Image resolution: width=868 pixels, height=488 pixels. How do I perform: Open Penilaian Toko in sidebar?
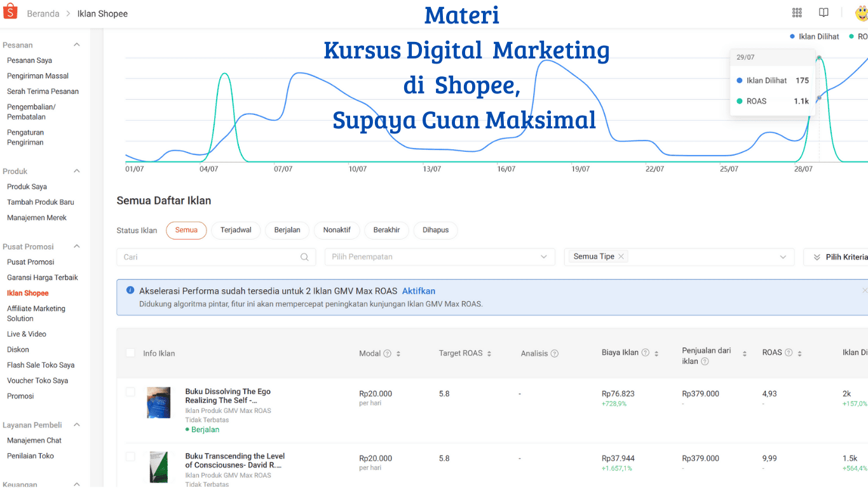click(31, 456)
